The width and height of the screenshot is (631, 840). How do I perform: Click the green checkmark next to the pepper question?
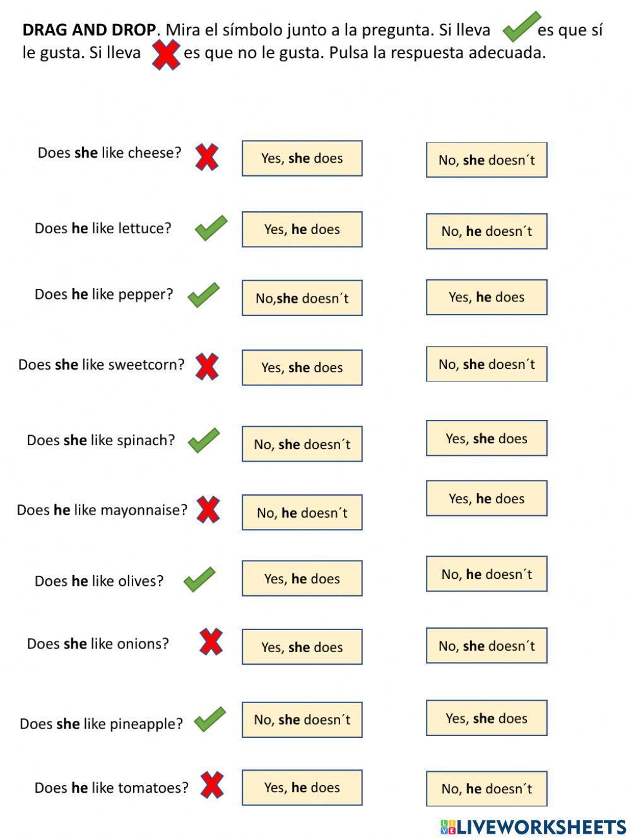point(203,295)
